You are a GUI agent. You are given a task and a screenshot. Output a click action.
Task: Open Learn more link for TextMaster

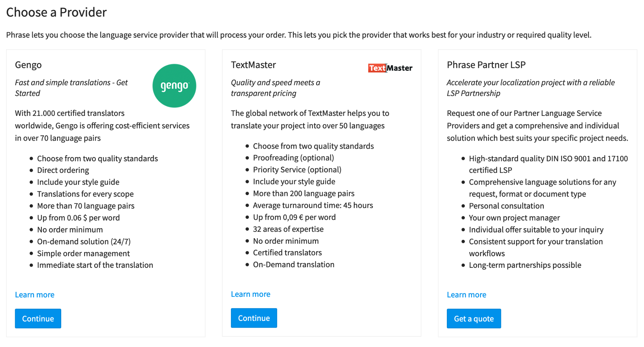(250, 294)
